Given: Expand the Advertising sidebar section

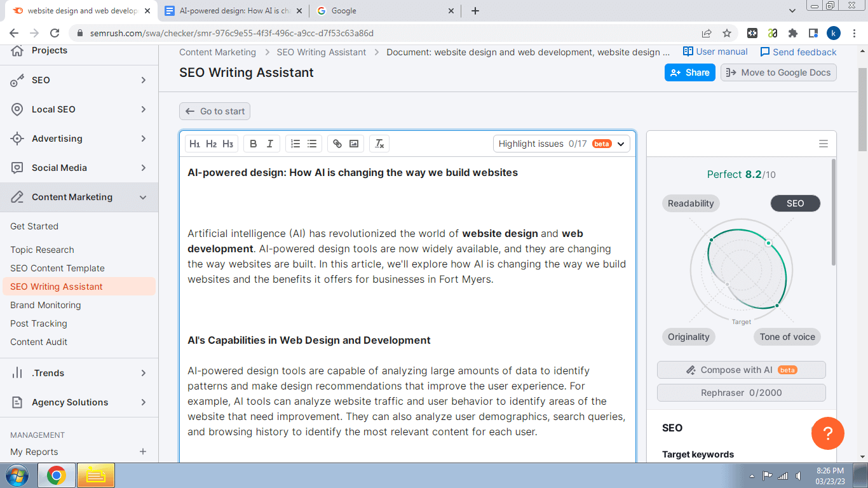Looking at the screenshot, I should pyautogui.click(x=79, y=139).
